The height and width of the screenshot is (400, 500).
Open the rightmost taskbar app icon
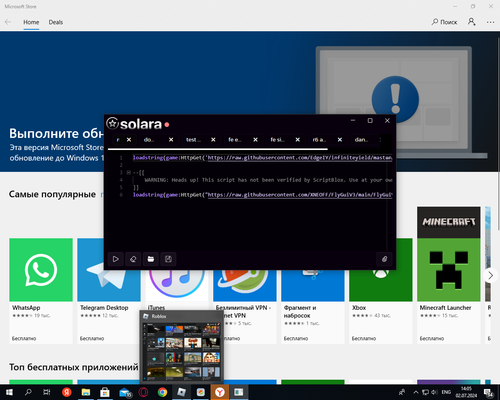pos(239,392)
